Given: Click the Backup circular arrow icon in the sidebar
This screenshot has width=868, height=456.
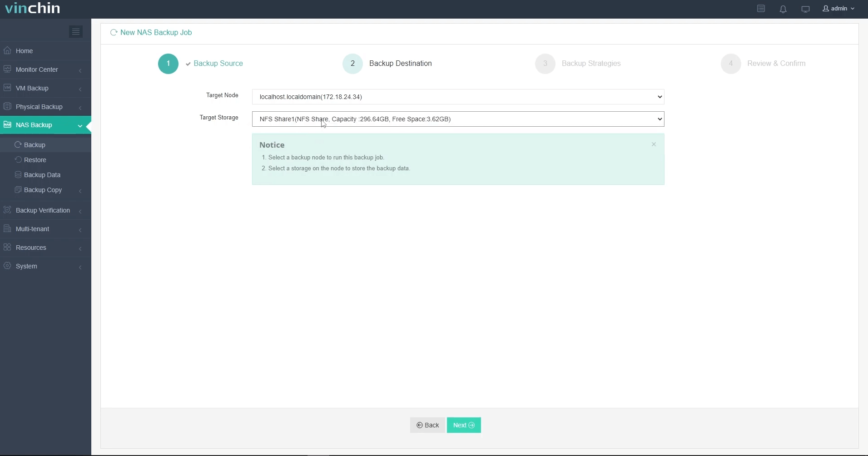Looking at the screenshot, I should click(x=18, y=144).
